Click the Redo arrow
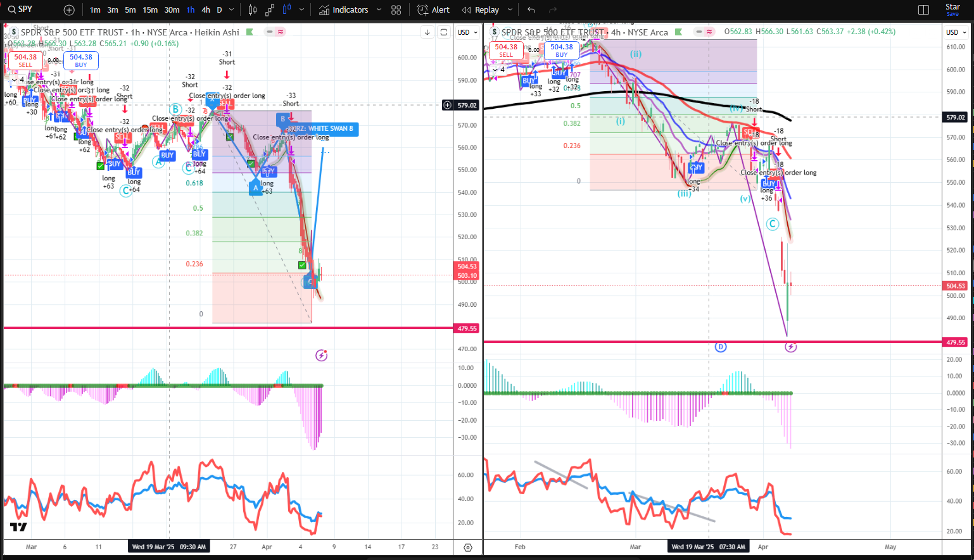974x560 pixels. click(553, 10)
